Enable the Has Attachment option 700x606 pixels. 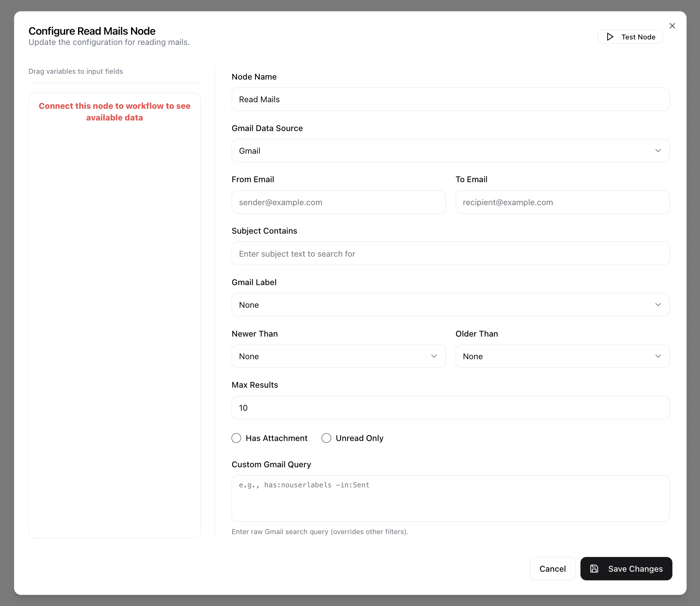pos(236,438)
